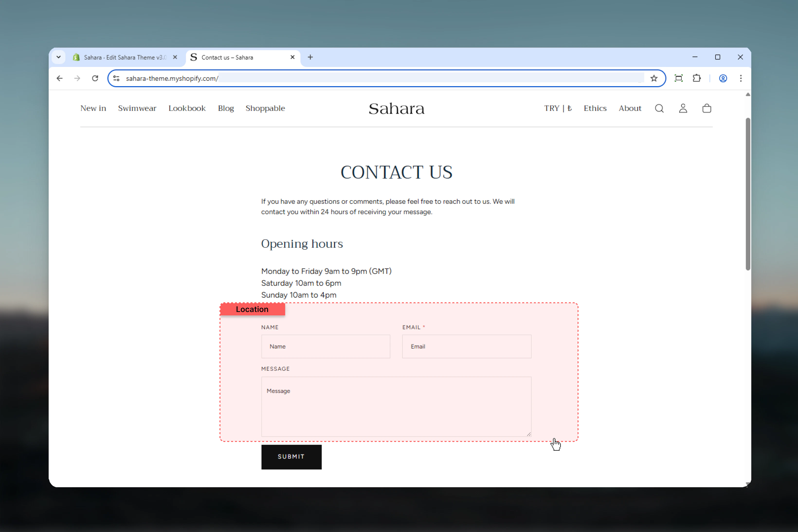The image size is (798, 532).
Task: Open the Chrome three-dot menu
Action: [741, 78]
